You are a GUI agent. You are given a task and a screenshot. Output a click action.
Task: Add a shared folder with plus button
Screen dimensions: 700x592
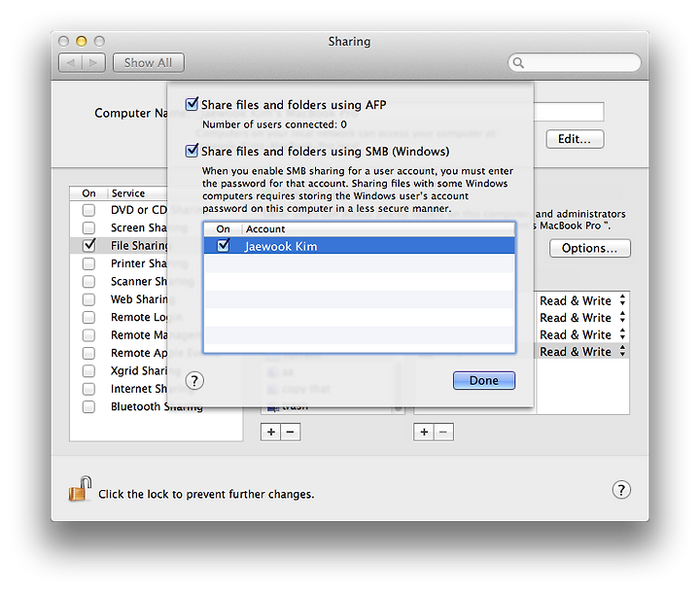tap(271, 432)
